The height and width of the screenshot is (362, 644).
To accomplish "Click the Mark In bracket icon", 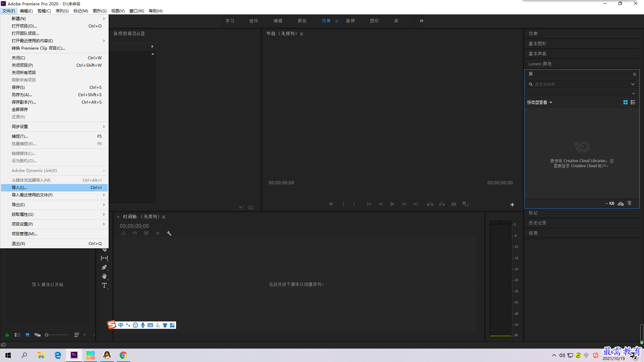I will [x=343, y=204].
